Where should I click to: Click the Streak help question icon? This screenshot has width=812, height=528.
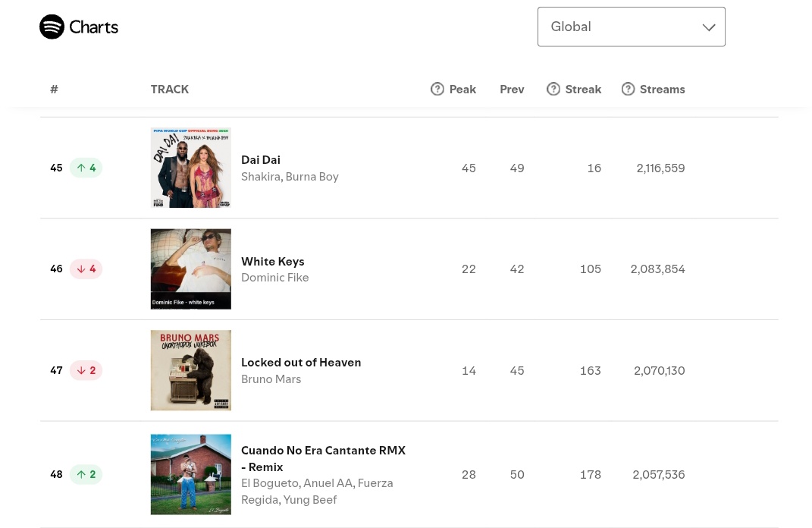[x=553, y=89]
